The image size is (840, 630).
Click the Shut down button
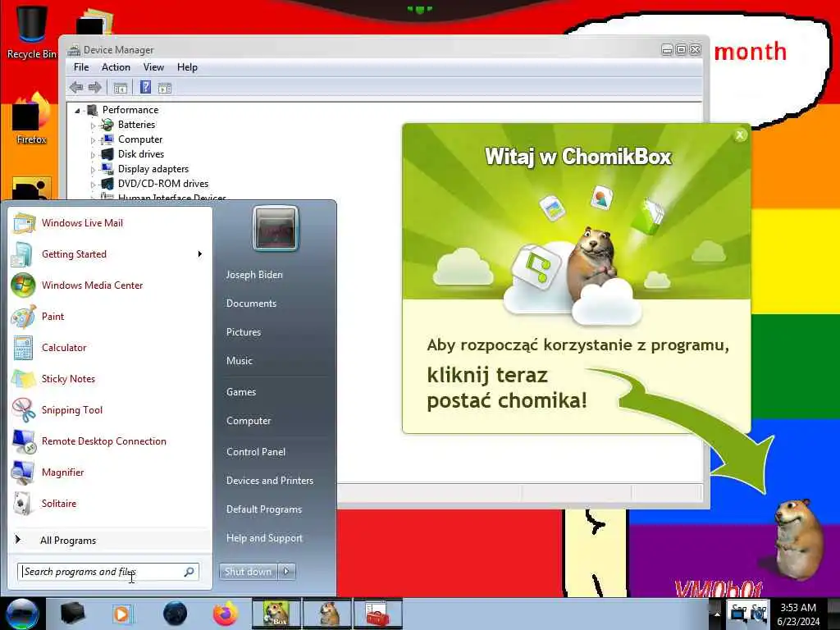[x=248, y=572]
